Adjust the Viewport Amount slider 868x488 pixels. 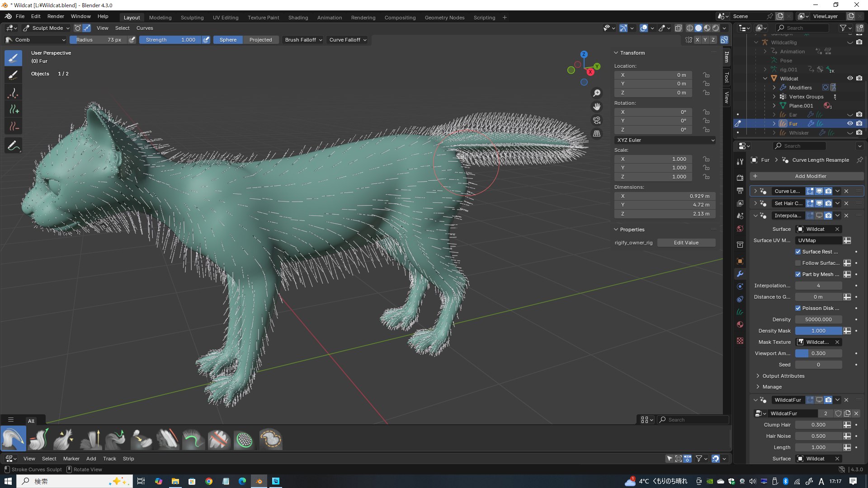point(818,353)
